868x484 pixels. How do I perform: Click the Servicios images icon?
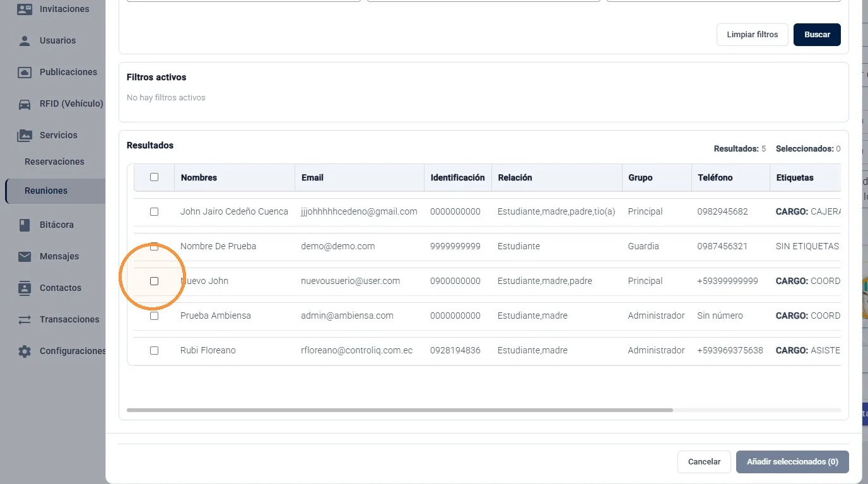point(25,136)
